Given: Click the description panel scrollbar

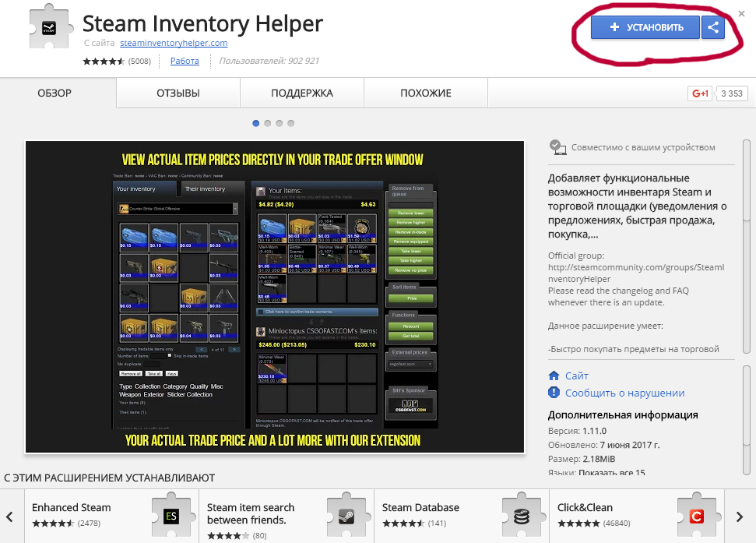Looking at the screenshot, I should coord(747,247).
